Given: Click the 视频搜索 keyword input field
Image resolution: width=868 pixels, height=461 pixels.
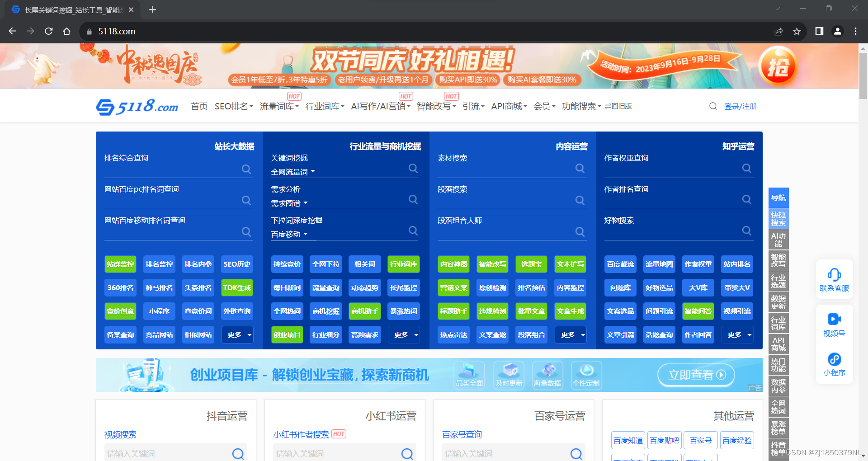Looking at the screenshot, I should pos(168,453).
